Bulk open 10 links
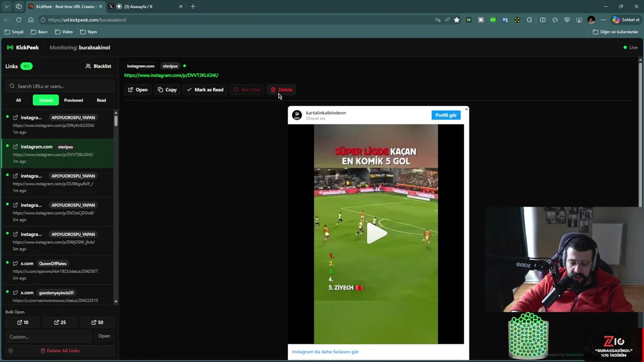This screenshot has width=644, height=362. click(23, 322)
